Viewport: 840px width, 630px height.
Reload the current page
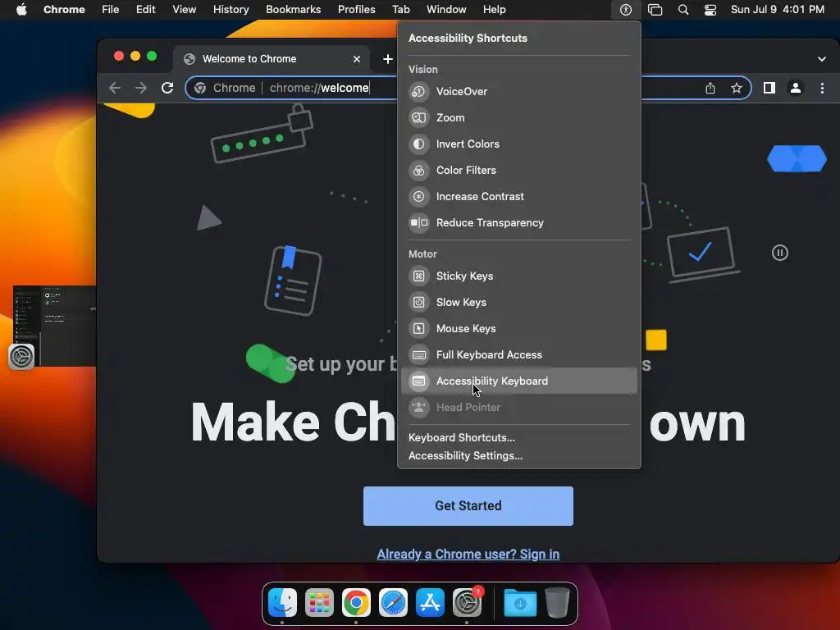tap(167, 88)
